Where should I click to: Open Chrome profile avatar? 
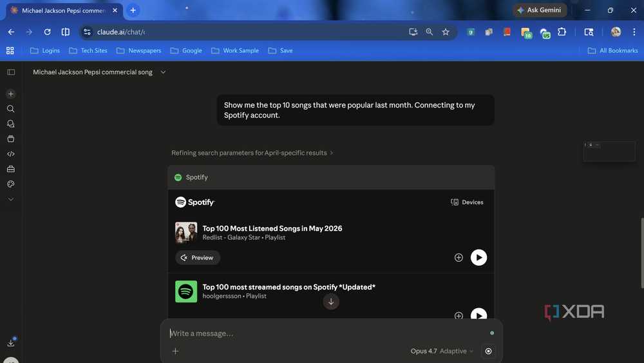(x=616, y=32)
